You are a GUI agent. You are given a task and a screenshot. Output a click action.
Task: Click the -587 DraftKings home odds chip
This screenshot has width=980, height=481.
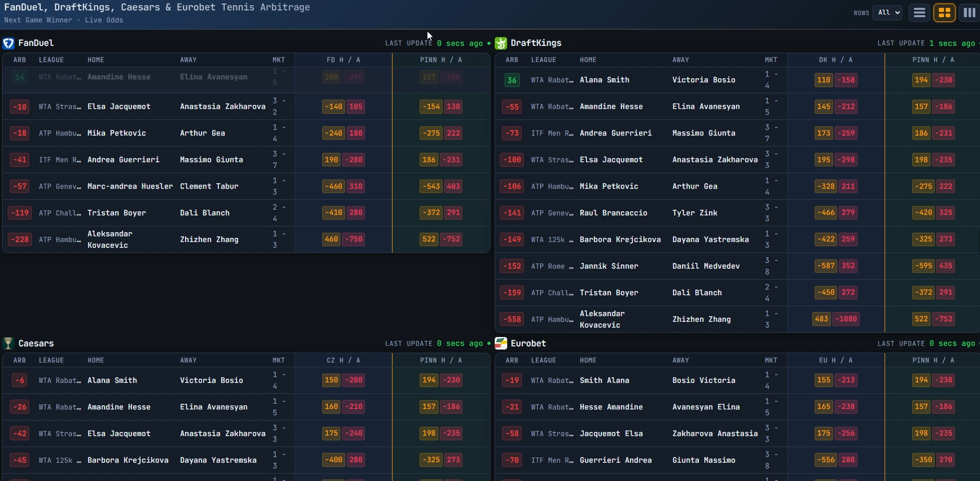(826, 266)
